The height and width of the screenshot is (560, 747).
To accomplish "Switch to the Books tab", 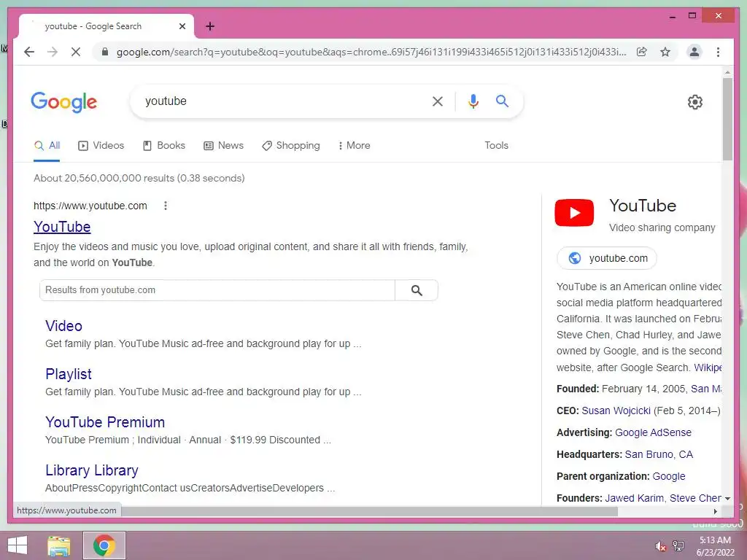I will (x=164, y=146).
